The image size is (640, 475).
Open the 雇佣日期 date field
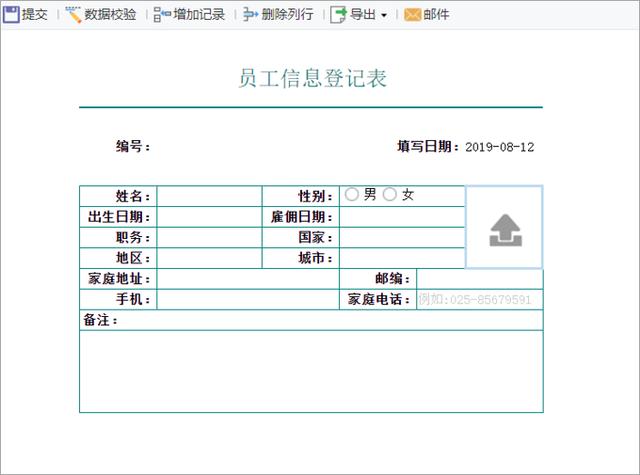pos(402,217)
